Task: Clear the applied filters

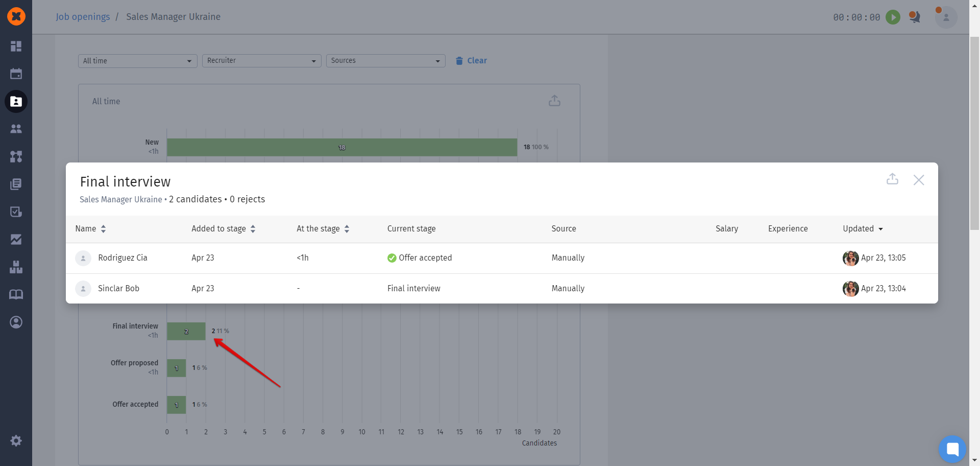Action: coord(471,61)
